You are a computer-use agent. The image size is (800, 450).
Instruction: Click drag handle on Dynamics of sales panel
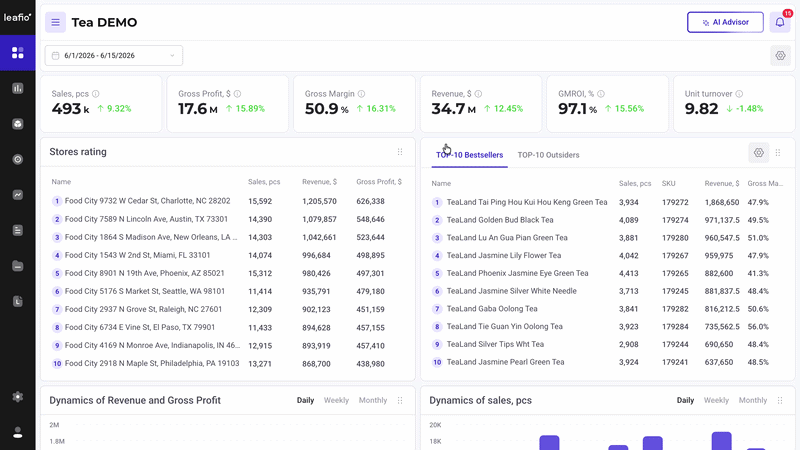pos(780,401)
